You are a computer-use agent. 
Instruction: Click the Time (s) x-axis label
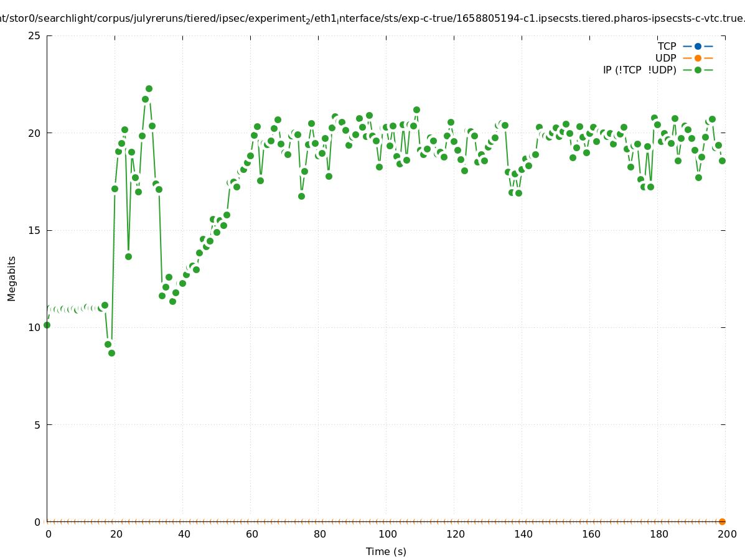386,551
